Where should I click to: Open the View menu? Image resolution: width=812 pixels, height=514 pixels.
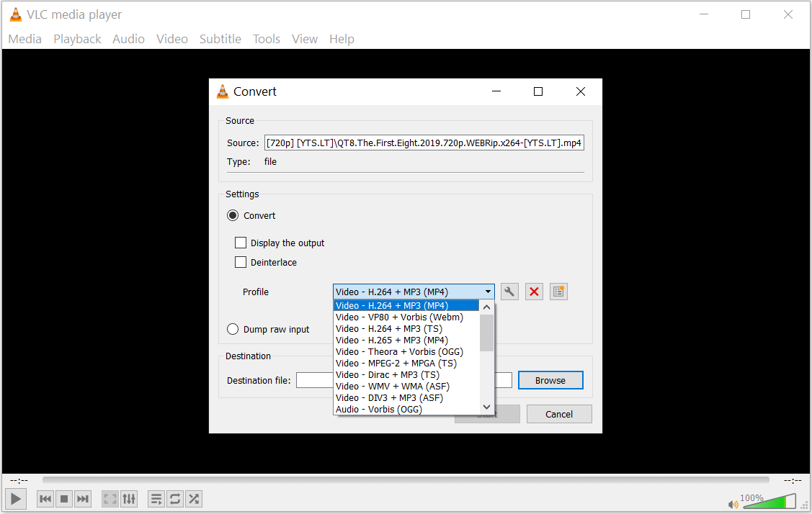[305, 39]
